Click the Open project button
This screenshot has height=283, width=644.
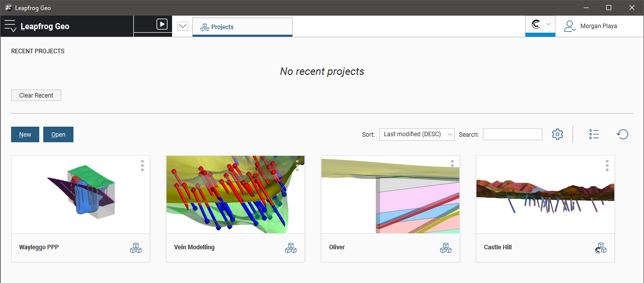(x=58, y=134)
